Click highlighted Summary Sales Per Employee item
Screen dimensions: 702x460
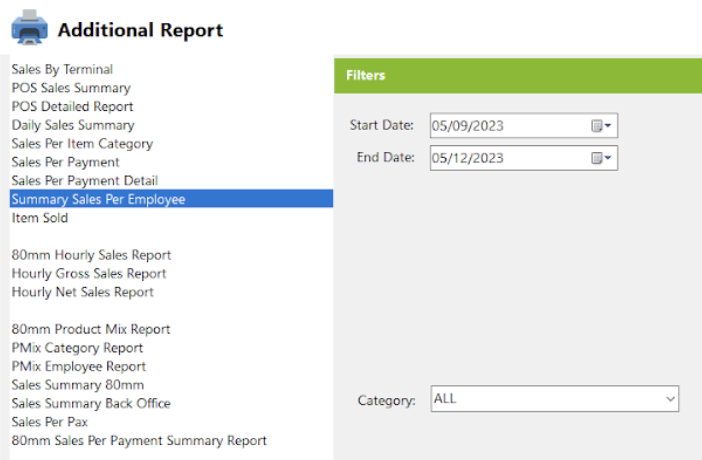tap(171, 199)
